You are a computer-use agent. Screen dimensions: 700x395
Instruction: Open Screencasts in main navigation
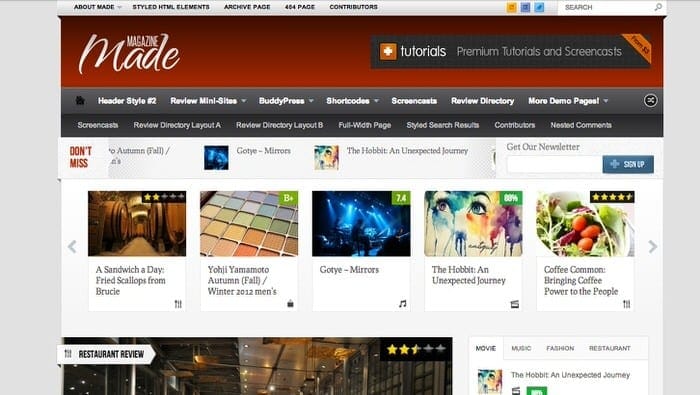coord(414,101)
